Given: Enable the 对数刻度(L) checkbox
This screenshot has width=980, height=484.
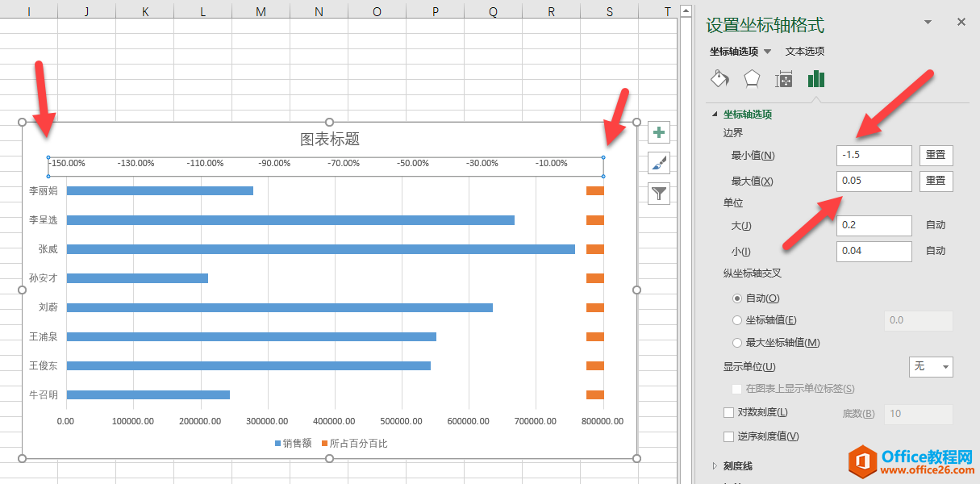Looking at the screenshot, I should (729, 413).
